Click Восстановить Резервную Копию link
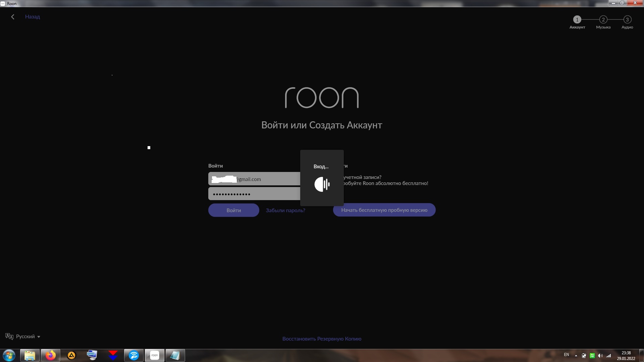The width and height of the screenshot is (644, 362). point(322,338)
